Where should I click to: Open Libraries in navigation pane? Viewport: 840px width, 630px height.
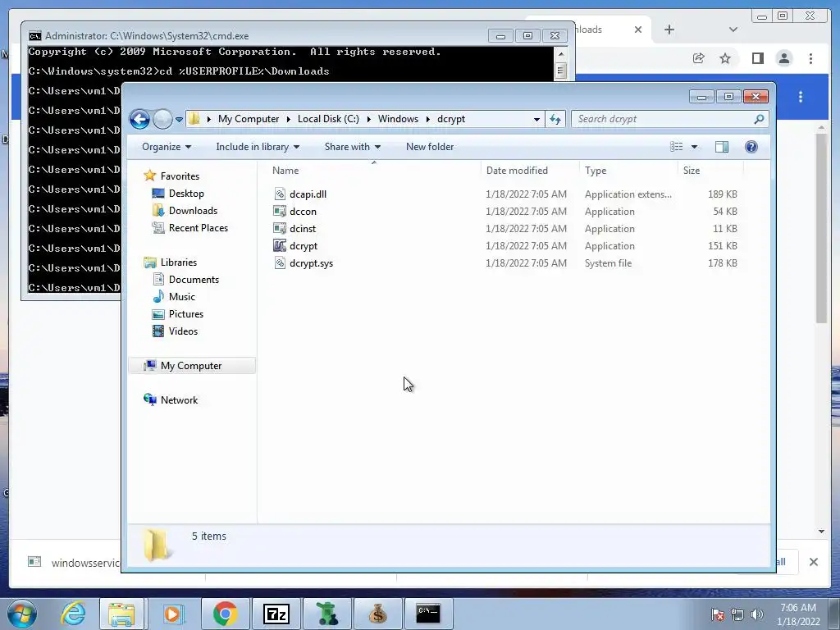[x=178, y=262]
